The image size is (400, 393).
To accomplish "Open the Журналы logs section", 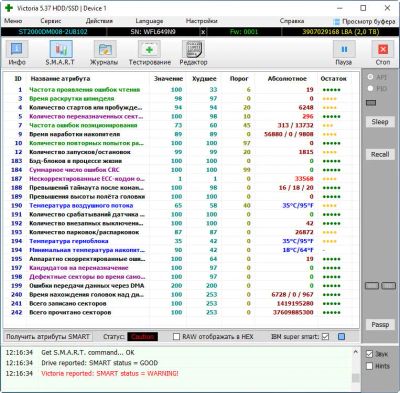I will tap(104, 53).
